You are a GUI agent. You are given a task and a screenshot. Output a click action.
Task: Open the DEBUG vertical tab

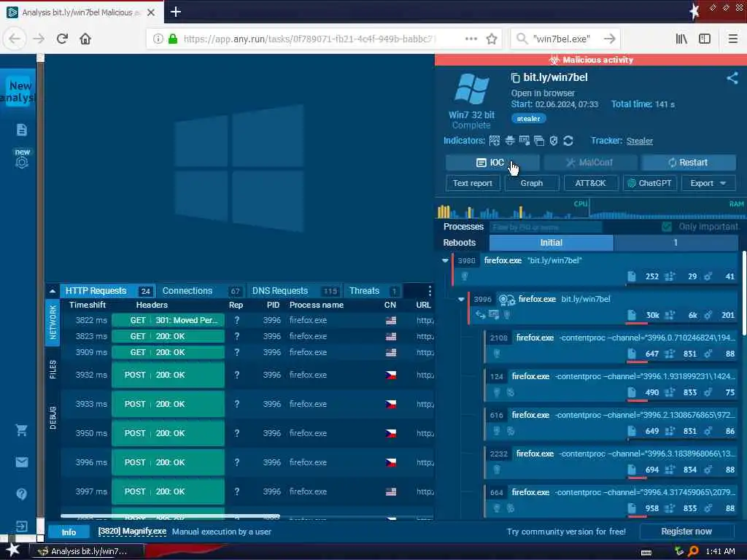coord(53,418)
